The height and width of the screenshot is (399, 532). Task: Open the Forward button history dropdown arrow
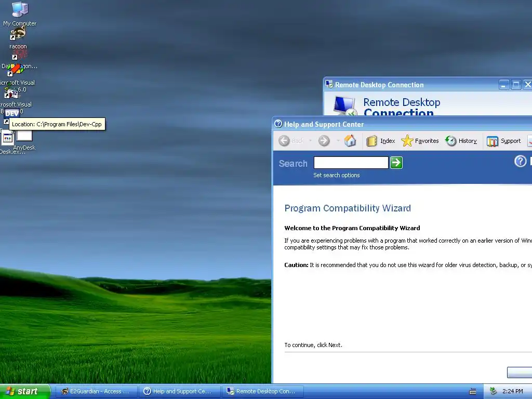[x=338, y=141]
